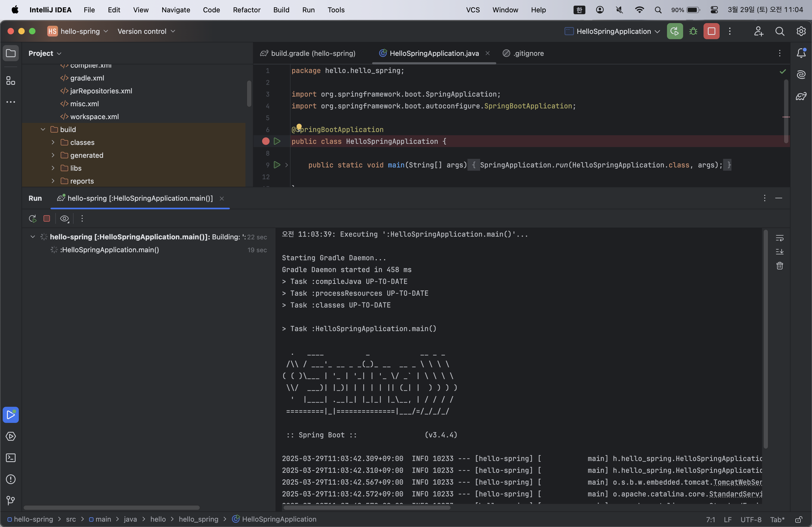
Task: Open the Navigate menu
Action: click(x=176, y=10)
